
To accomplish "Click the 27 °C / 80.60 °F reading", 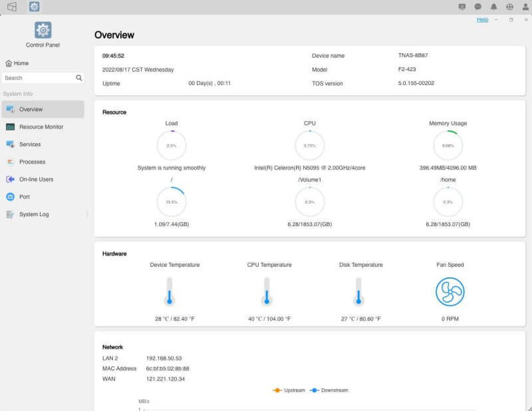I will point(361,319).
